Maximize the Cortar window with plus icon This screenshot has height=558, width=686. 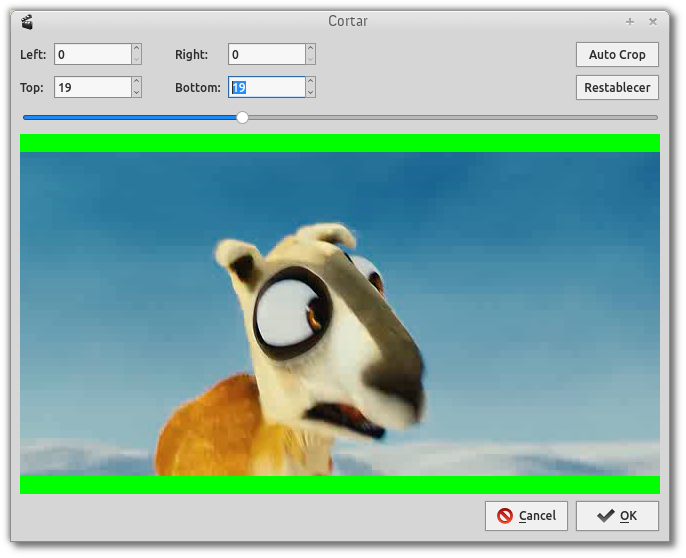click(630, 22)
